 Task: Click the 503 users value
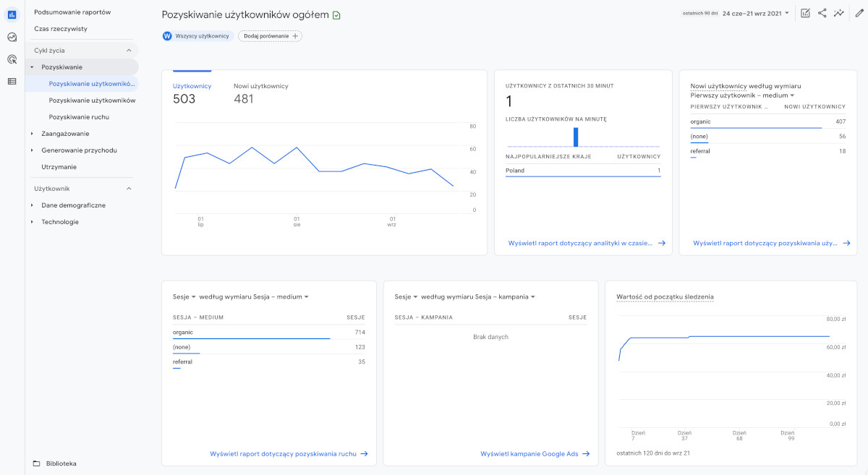[x=184, y=99]
